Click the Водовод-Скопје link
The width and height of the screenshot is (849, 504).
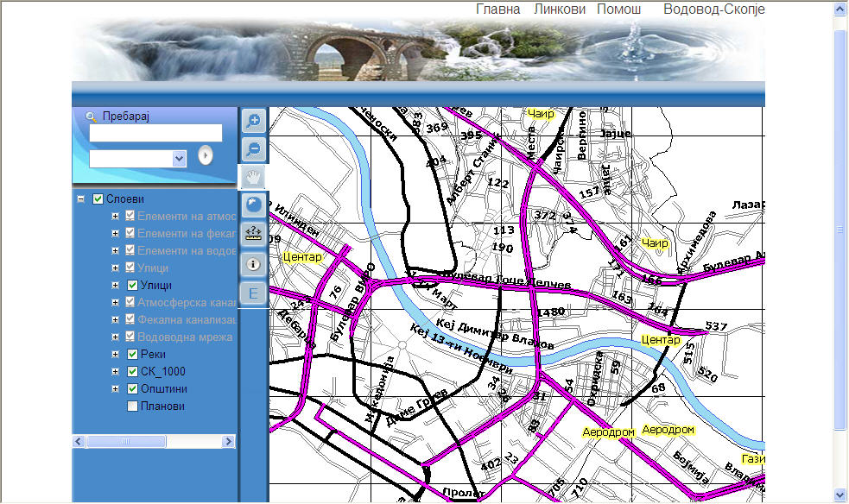[713, 10]
